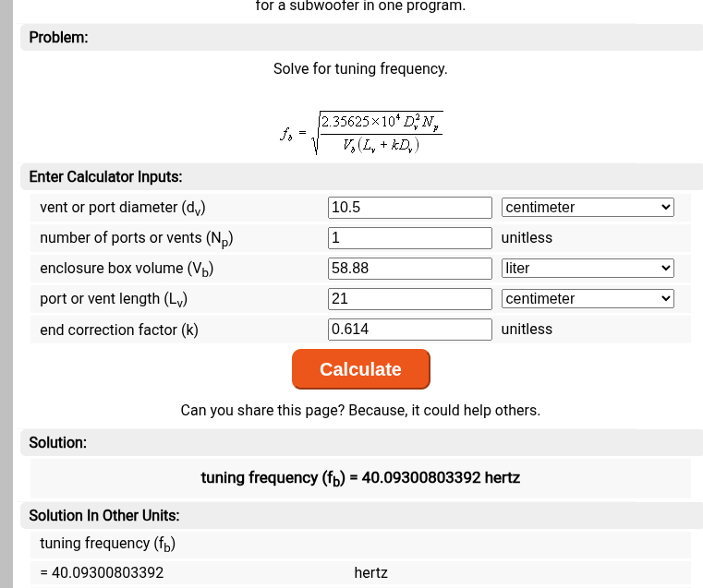Click the hertz unit in results table
Screen dimensions: 703x588
coord(370,573)
